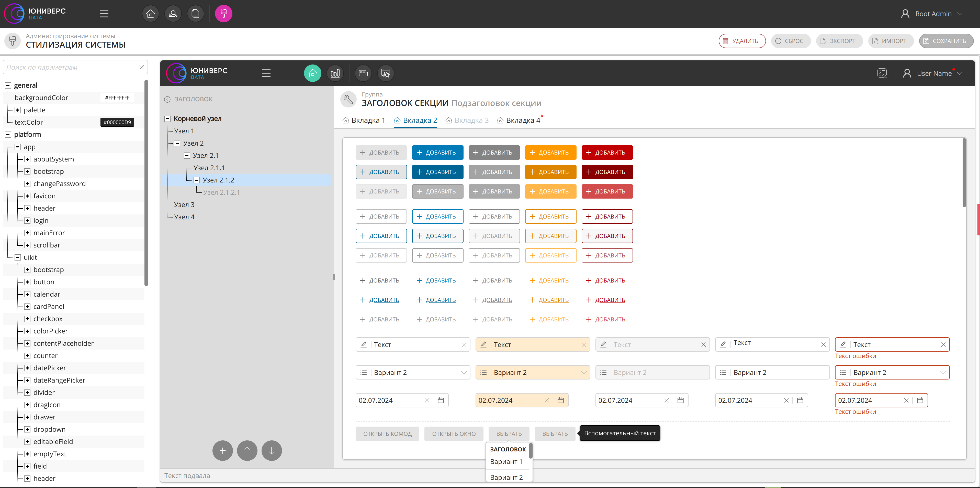Viewport: 980px width, 488px height.
Task: Open calendar icon of first date field
Action: [441, 400]
